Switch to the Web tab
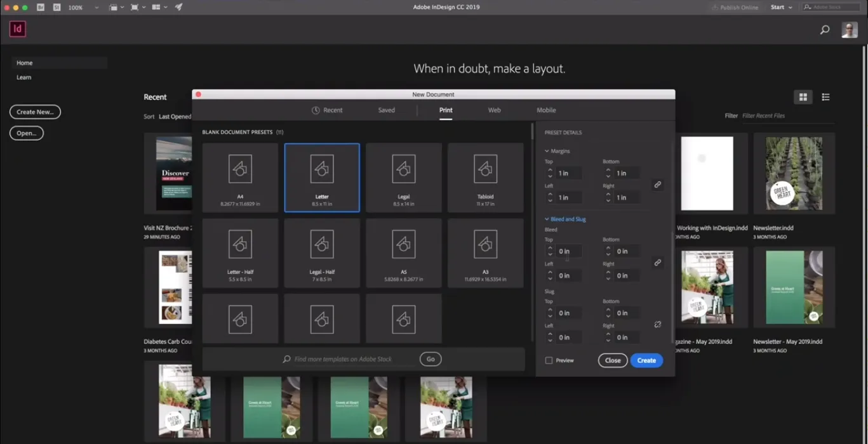868x444 pixels. point(494,110)
